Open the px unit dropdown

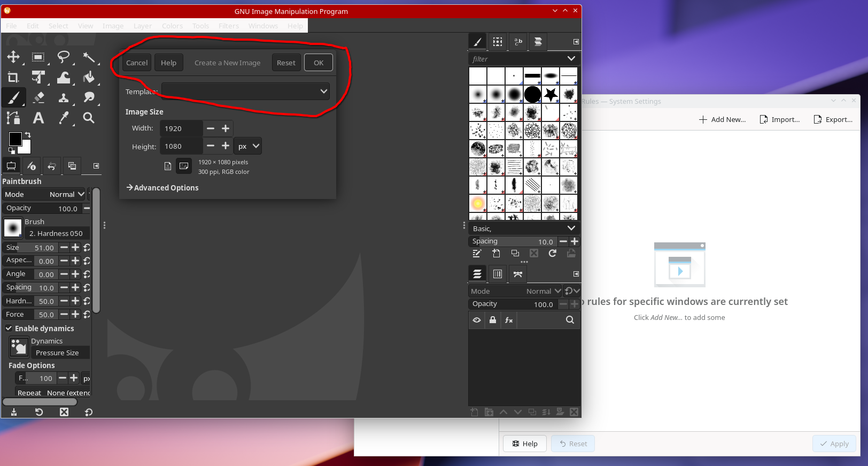coord(248,146)
